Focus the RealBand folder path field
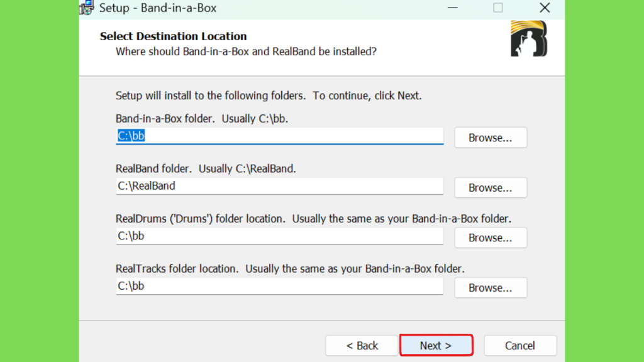Image resolution: width=644 pixels, height=362 pixels. click(279, 186)
